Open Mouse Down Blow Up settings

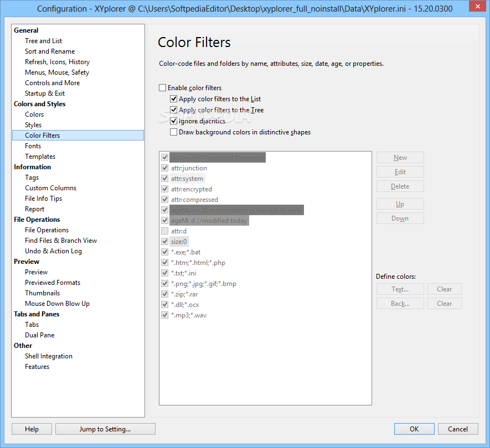[x=57, y=304]
